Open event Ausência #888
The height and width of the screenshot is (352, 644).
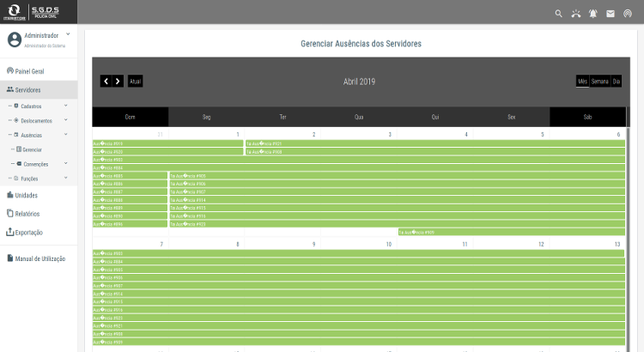pyautogui.click(x=130, y=200)
